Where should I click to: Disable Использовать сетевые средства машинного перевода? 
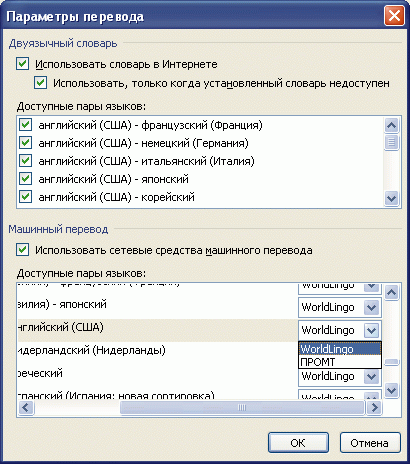pos(22,250)
